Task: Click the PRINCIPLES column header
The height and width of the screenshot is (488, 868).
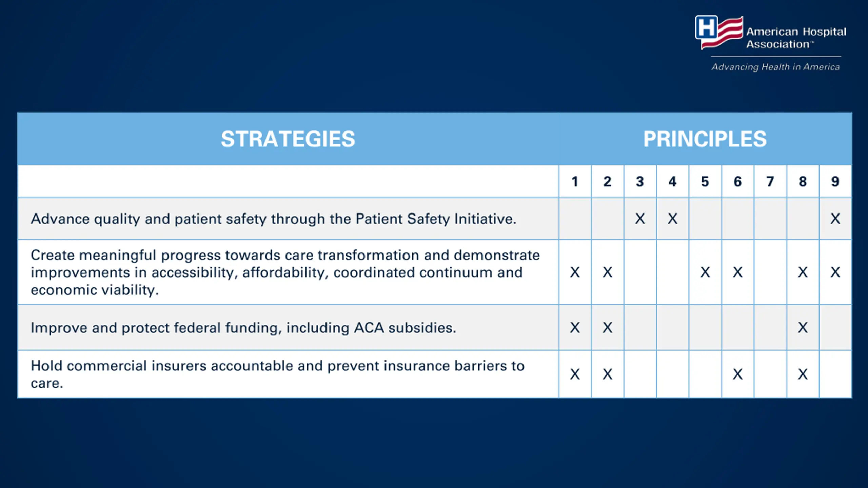Action: pyautogui.click(x=705, y=139)
